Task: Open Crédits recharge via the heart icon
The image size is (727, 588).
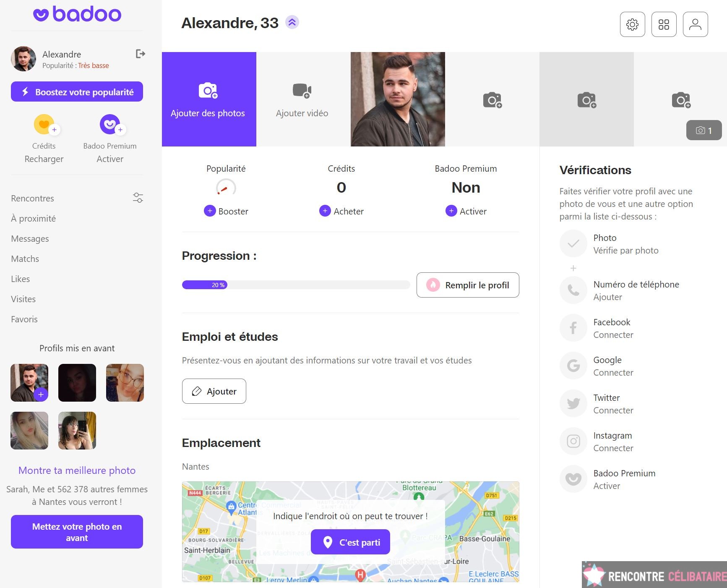Action: pos(44,124)
